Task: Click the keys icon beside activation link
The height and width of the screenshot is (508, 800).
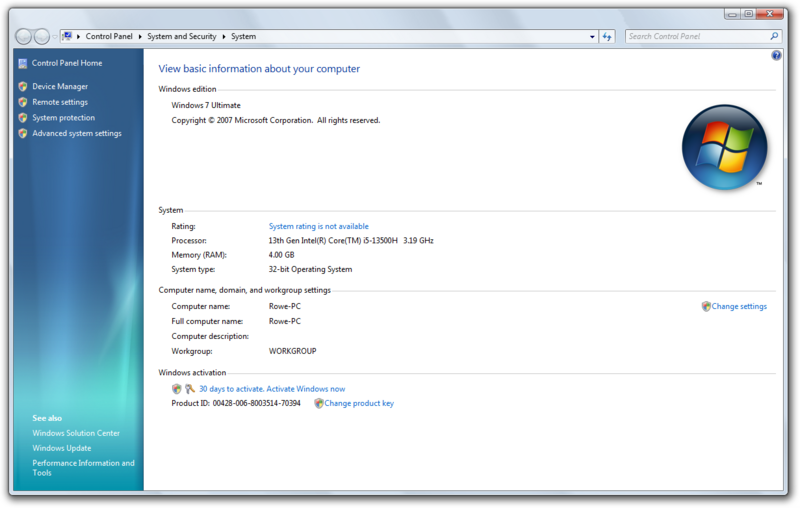Action: 190,389
